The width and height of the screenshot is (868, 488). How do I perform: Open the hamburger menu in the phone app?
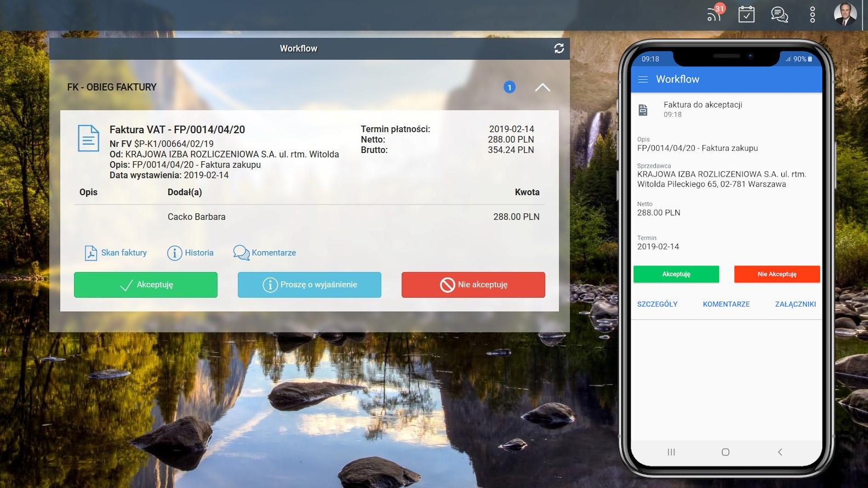[643, 80]
